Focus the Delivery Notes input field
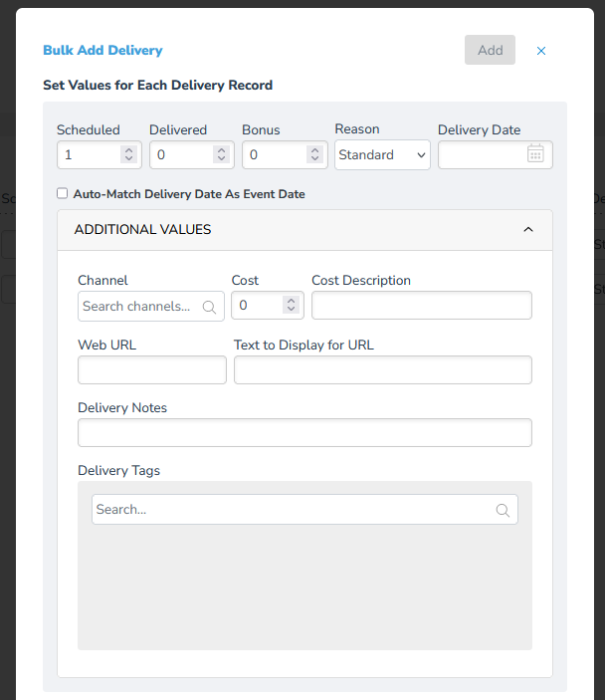Screen dimensions: 605x700 pos(304,433)
